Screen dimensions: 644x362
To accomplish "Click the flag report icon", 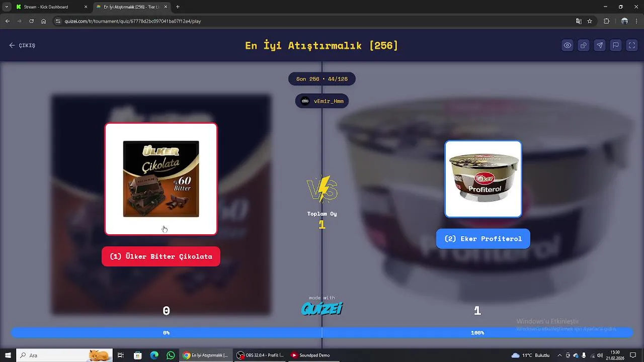I will (x=616, y=45).
